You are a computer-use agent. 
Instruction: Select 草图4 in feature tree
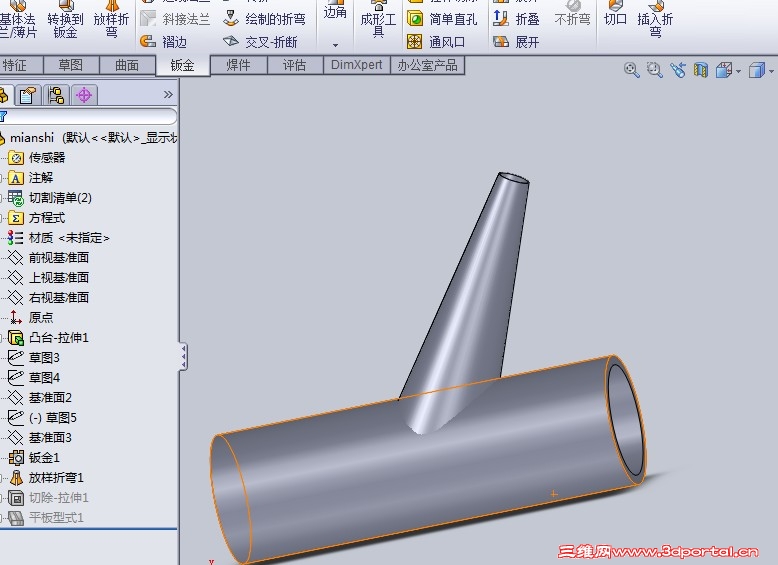[x=34, y=377]
